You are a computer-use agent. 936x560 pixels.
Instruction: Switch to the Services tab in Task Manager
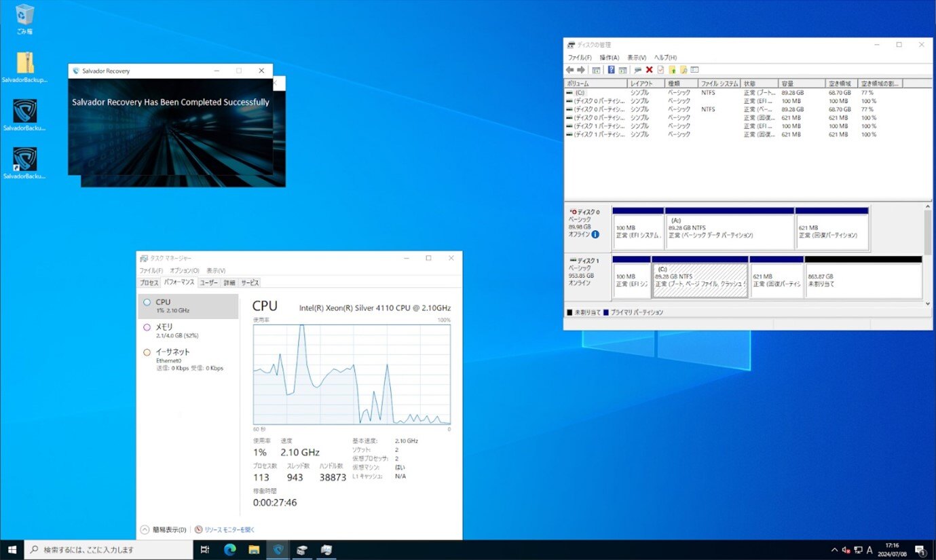pyautogui.click(x=249, y=282)
